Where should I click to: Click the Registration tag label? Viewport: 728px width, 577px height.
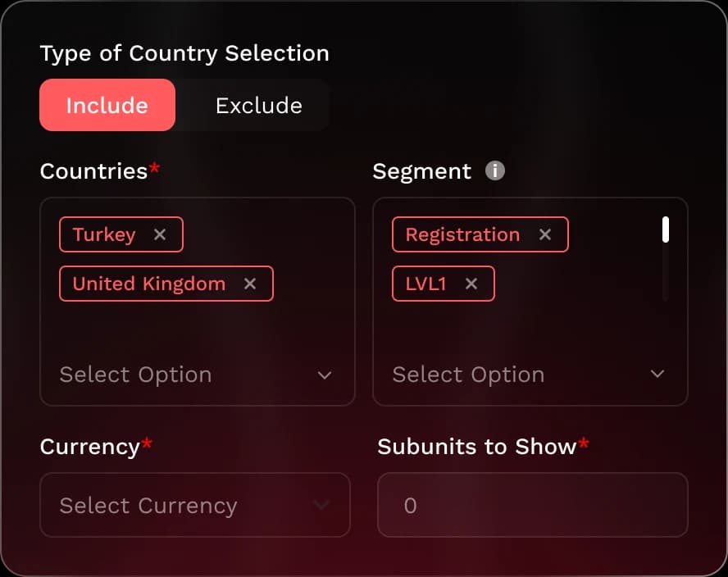click(462, 234)
